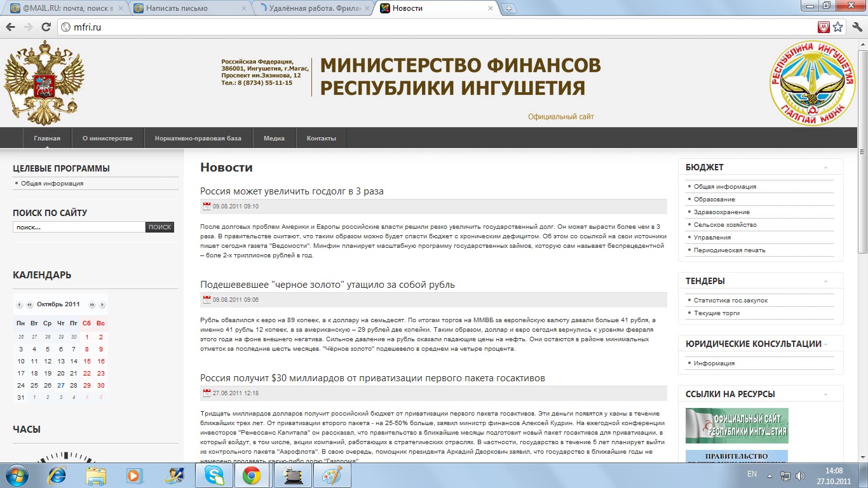
Task: Open Общая информация under ЦЕЛЕВЫЕ ПРОГРАММЫ
Action: click(x=52, y=184)
